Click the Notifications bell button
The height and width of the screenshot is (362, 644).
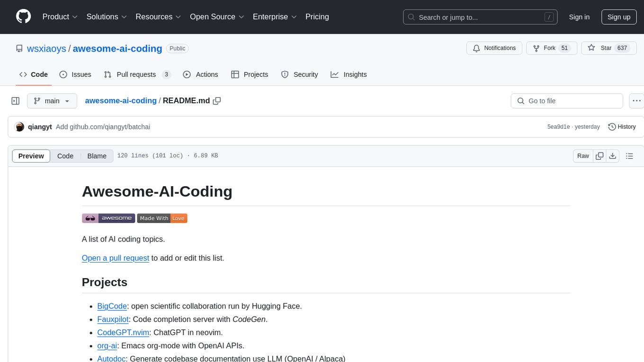coord(494,48)
